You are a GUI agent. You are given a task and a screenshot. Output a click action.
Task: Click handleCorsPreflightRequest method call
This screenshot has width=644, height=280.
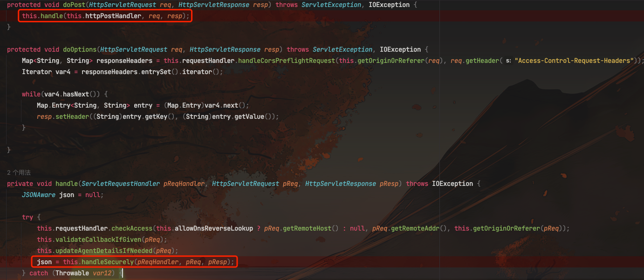tap(287, 61)
